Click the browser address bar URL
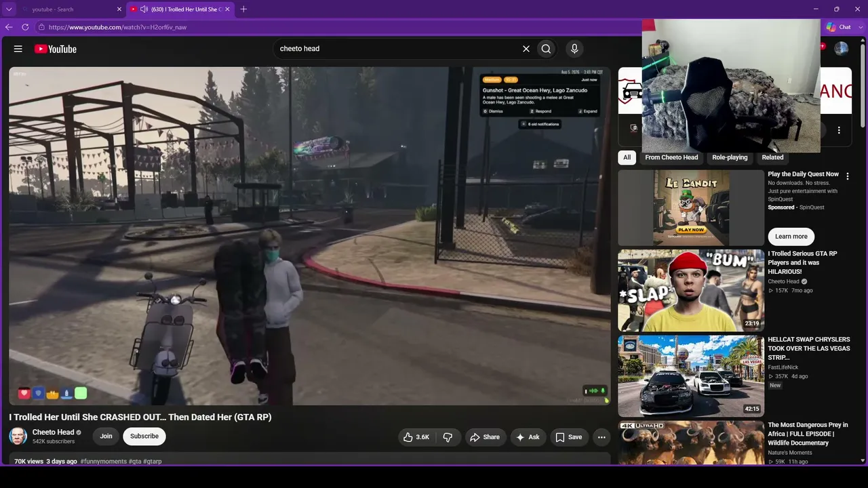Screen dimensions: 868x488 [x=117, y=27]
